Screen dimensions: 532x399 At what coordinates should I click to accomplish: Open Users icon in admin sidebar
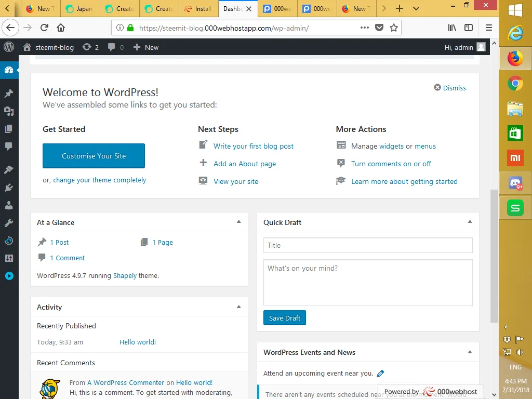(x=9, y=205)
